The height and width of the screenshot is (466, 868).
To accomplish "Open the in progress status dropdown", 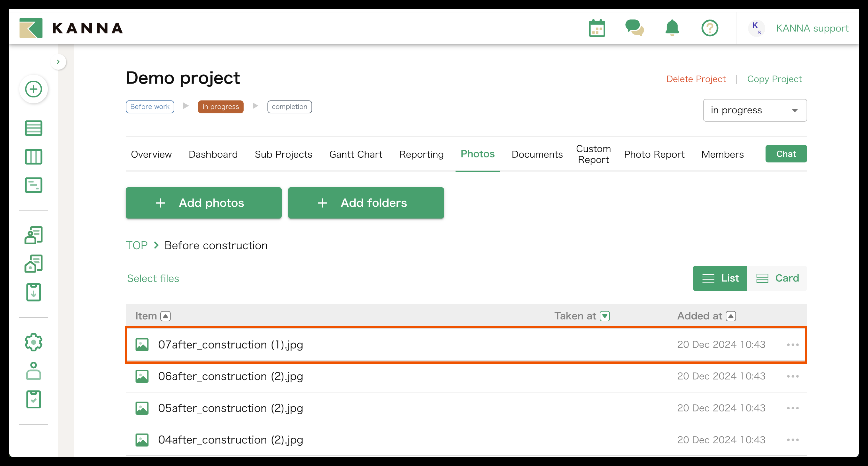I will (755, 110).
